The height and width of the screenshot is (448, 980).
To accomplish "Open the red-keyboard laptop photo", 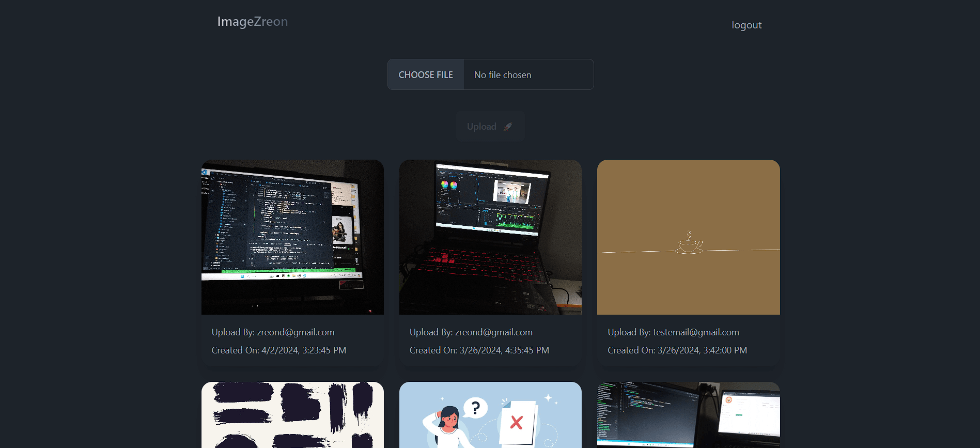I will pyautogui.click(x=490, y=237).
